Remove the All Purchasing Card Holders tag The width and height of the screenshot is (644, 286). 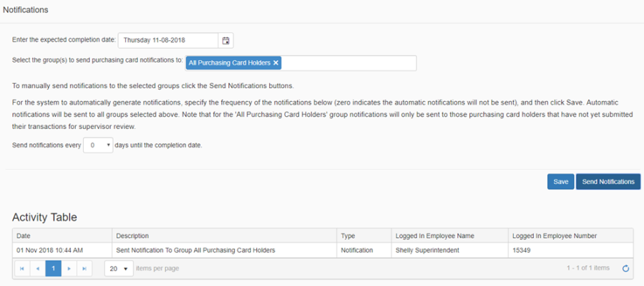pyautogui.click(x=275, y=63)
